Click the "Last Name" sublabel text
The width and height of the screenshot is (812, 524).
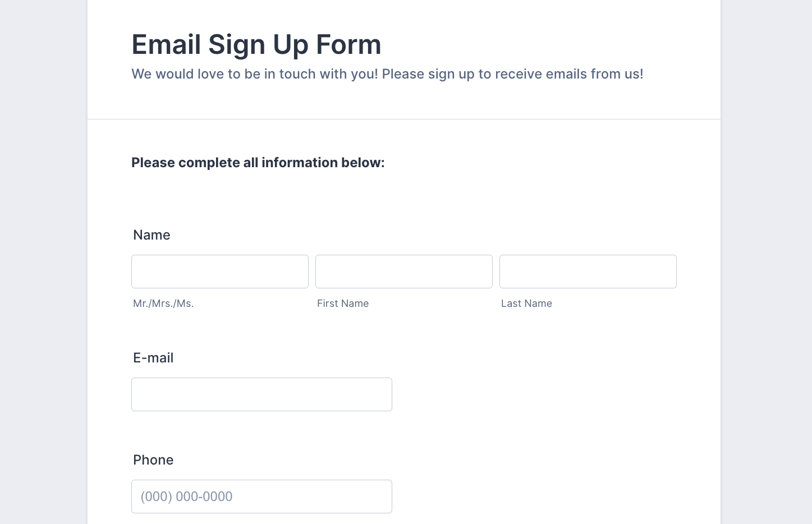[x=526, y=304]
